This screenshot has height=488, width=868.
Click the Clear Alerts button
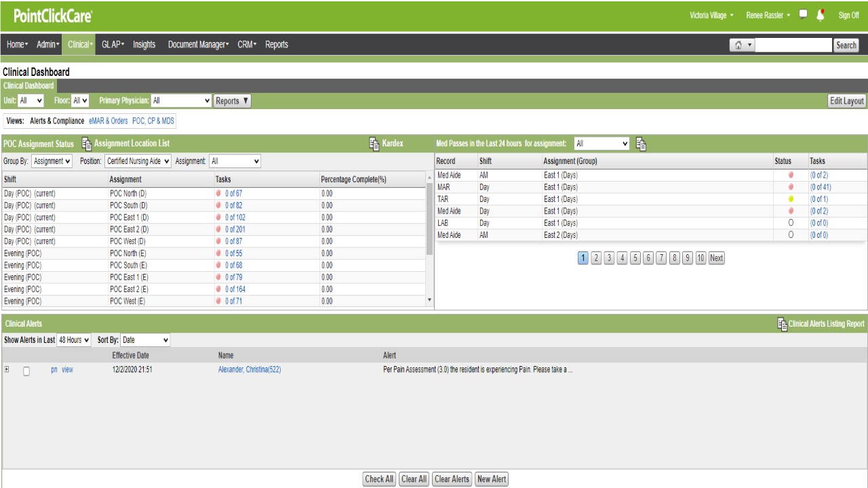pos(452,479)
